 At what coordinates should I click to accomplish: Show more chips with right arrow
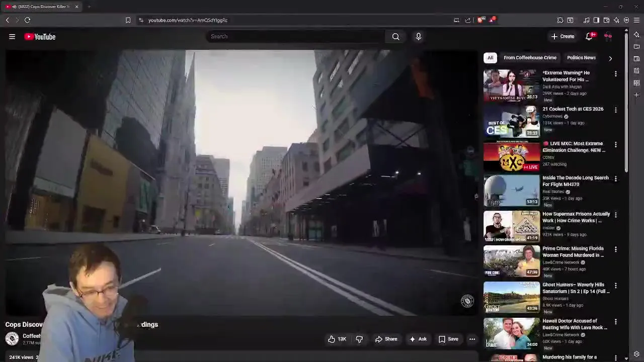[610, 58]
